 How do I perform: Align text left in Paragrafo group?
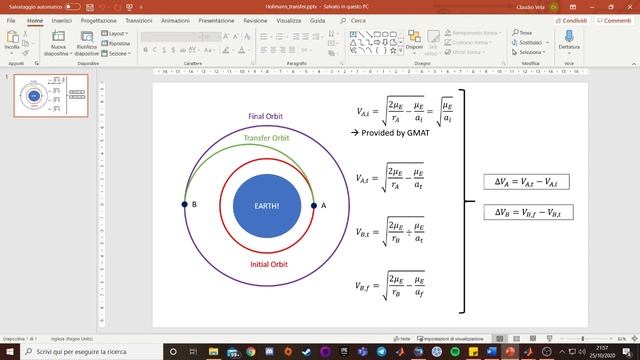pos(264,50)
